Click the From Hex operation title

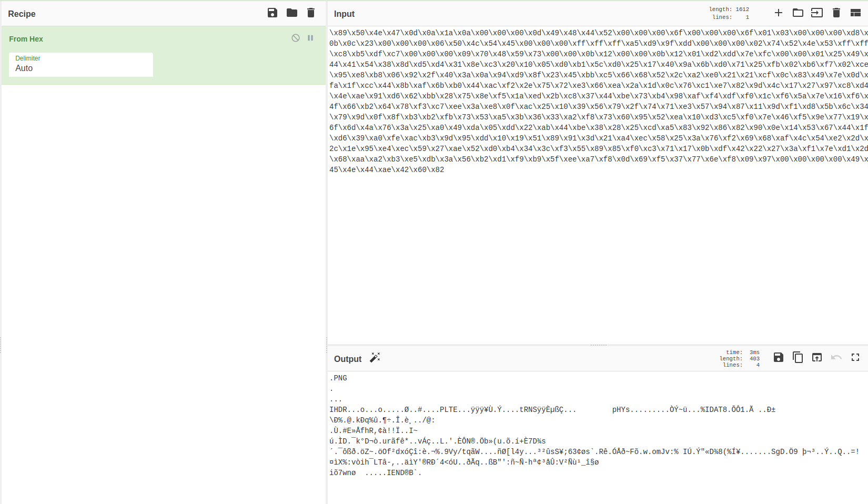click(x=26, y=39)
